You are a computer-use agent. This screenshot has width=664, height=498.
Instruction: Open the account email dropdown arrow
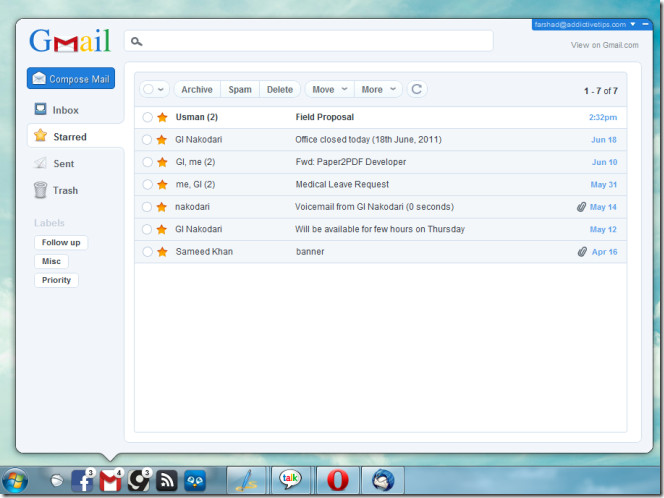pyautogui.click(x=633, y=24)
